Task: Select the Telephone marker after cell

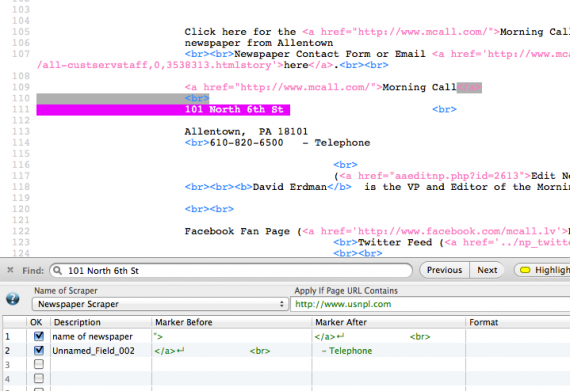Action: click(x=389, y=351)
